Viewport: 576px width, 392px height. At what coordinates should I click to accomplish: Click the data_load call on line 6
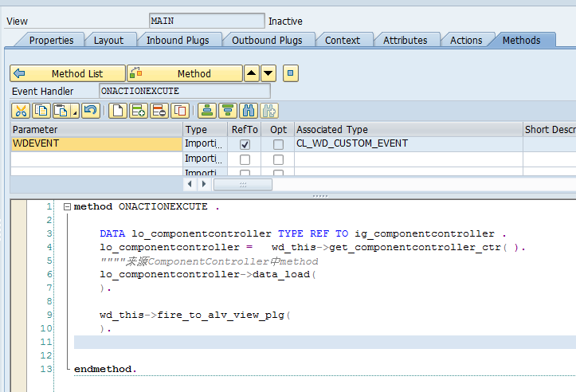281,274
